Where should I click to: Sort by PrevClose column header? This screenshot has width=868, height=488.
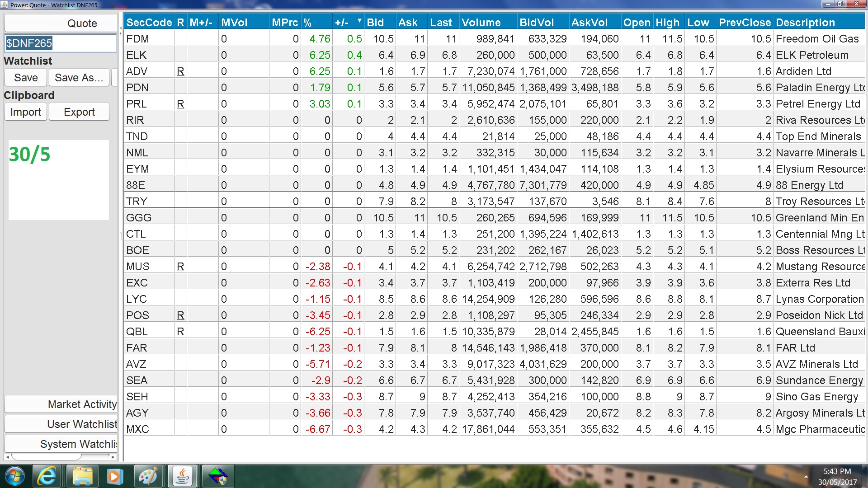(745, 23)
